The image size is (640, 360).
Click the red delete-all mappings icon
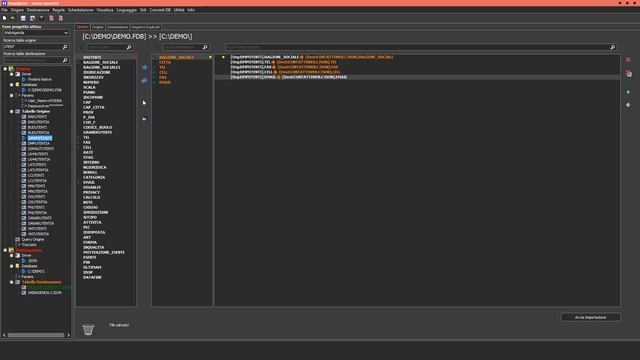pos(629,73)
